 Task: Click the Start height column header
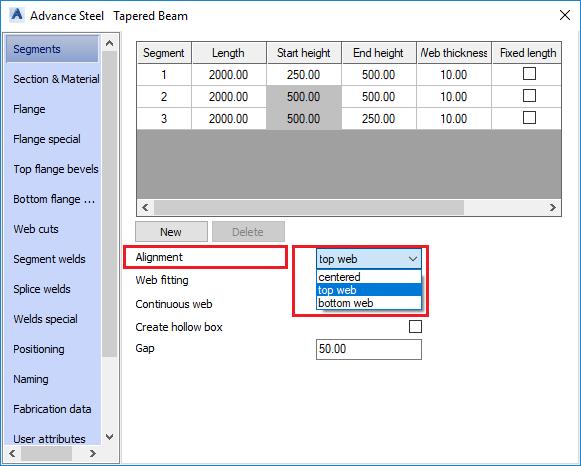(x=304, y=53)
